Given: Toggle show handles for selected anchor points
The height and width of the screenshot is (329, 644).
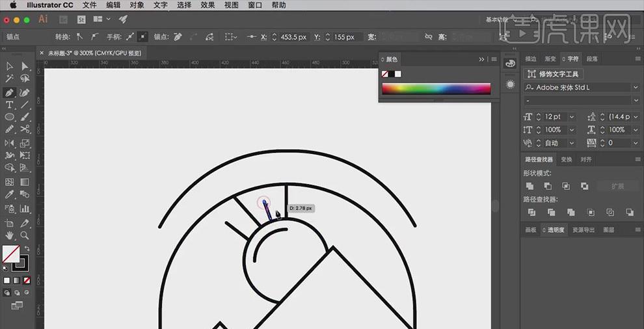Looking at the screenshot, I should tap(130, 37).
